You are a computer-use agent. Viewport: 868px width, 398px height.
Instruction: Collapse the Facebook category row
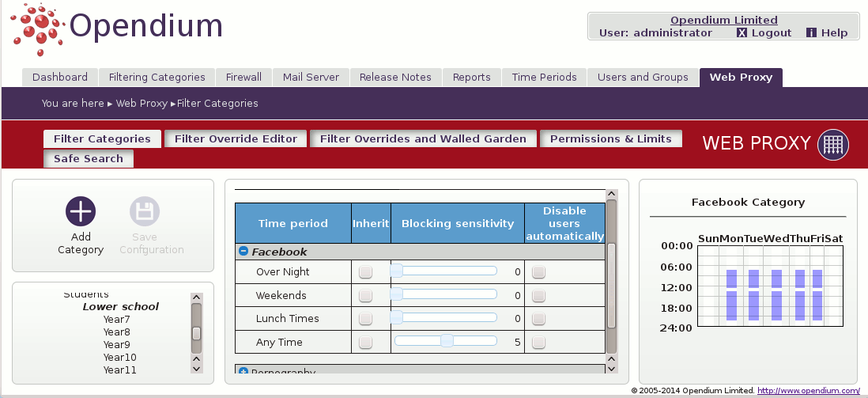click(243, 251)
